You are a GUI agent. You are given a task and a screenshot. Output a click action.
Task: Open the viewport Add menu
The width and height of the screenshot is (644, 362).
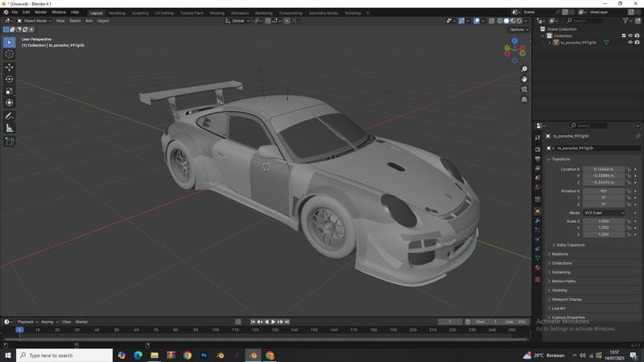tap(89, 21)
